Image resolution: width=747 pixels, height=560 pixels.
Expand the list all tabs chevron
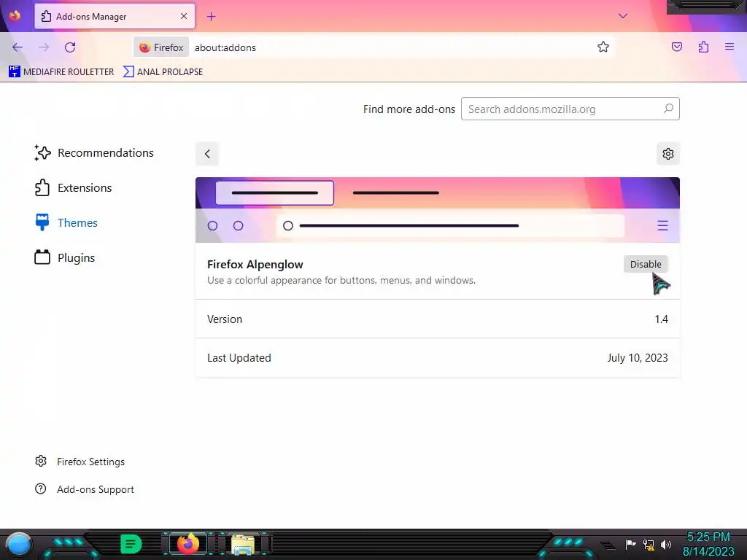click(623, 16)
